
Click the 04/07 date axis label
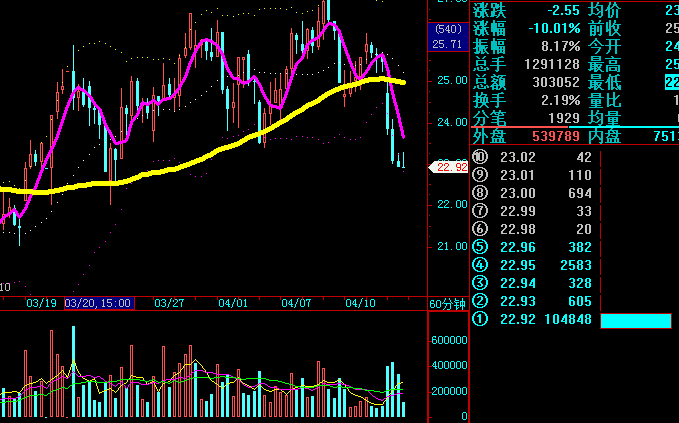coord(296,303)
